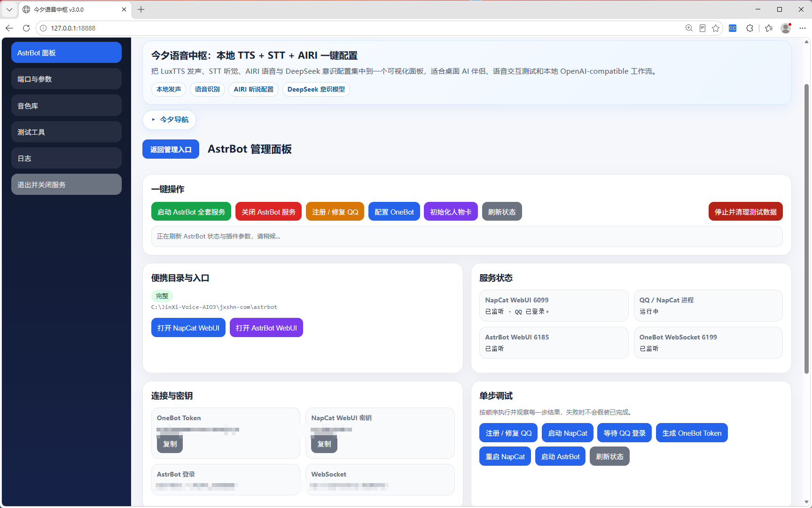Image resolution: width=812 pixels, height=508 pixels.
Task: Click the DeepSeek 意识模型 tag
Action: click(316, 89)
